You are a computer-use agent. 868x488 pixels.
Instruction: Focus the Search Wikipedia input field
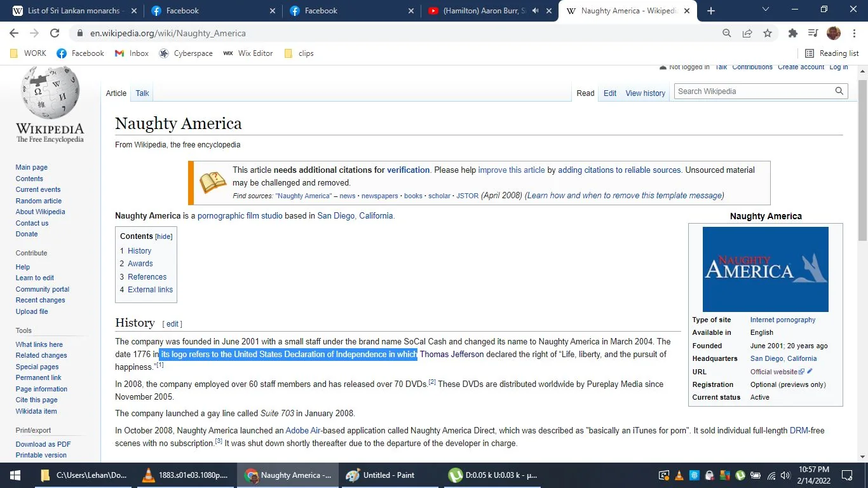click(753, 91)
